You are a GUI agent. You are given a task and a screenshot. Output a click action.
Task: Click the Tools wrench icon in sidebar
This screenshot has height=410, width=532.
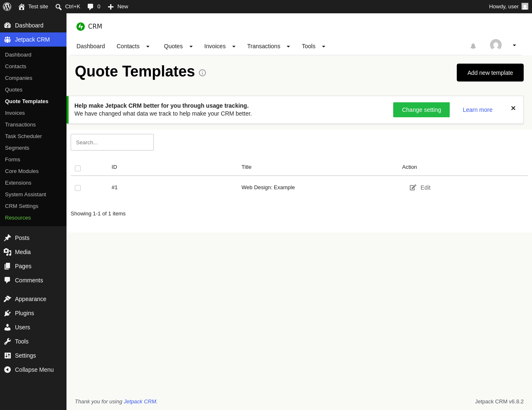(7, 341)
